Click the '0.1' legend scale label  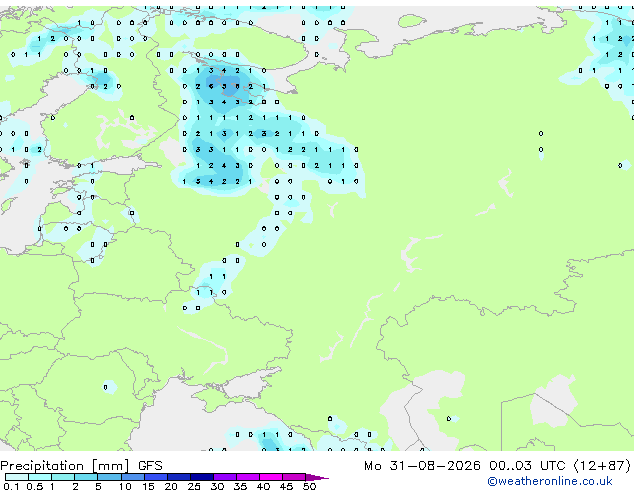click(11, 486)
